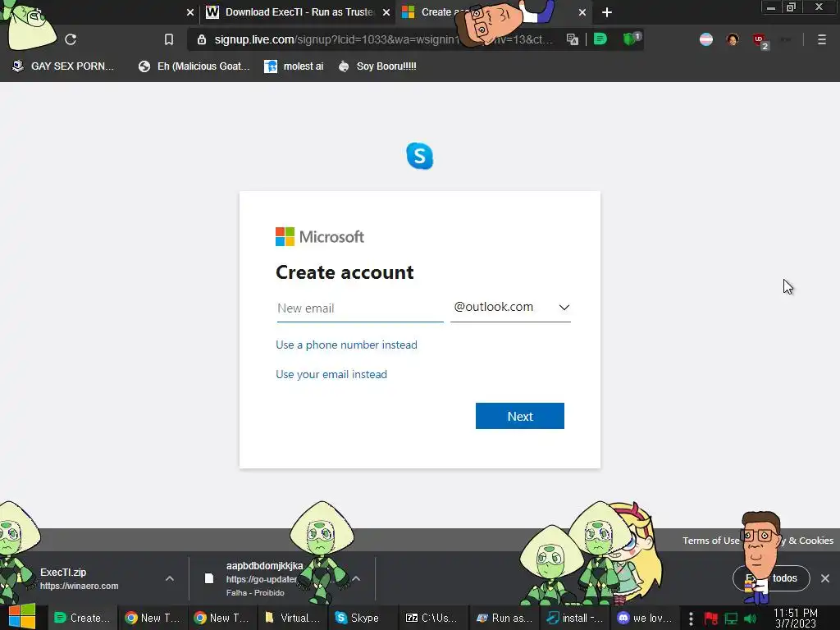Open the Eh (Malicious Goat bookmark
Image resolution: width=840 pixels, height=630 pixels.
point(194,66)
